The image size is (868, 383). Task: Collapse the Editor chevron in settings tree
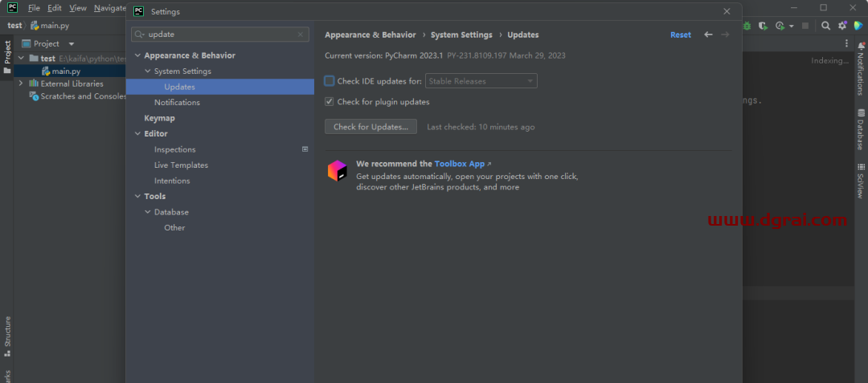[x=138, y=134]
